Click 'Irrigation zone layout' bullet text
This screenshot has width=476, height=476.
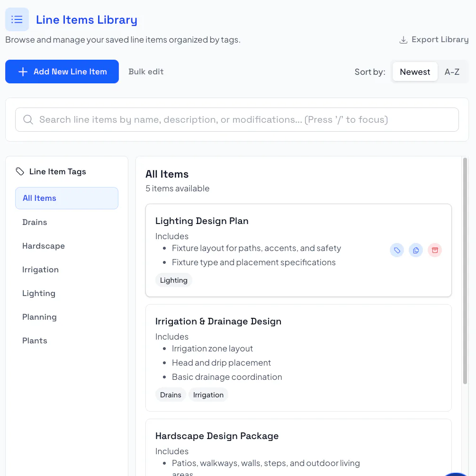pyautogui.click(x=213, y=349)
